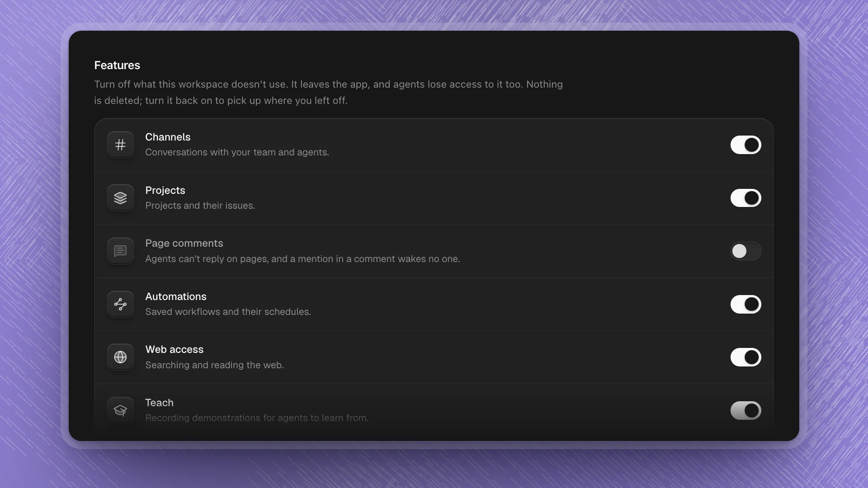This screenshot has height=488, width=868.
Task: Enable the Page comments toggle
Action: pos(746,251)
